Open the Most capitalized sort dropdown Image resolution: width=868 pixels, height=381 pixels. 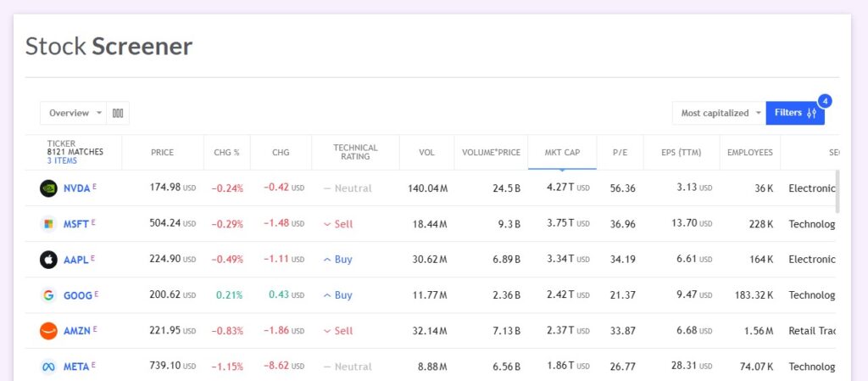point(719,113)
